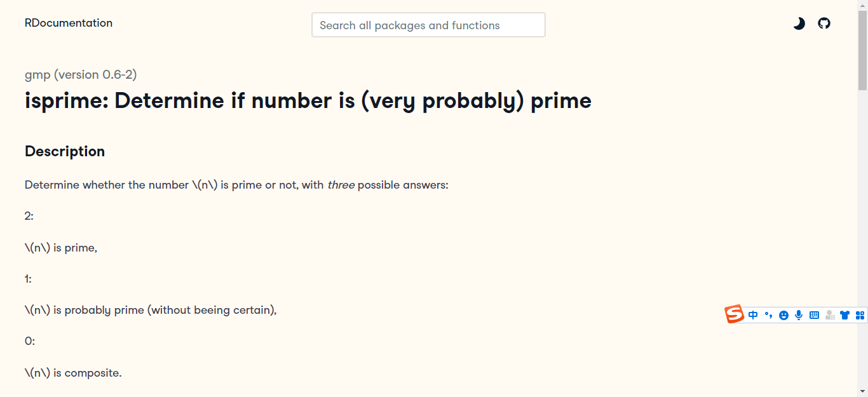The image size is (868, 397).
Task: Click the scrollbar down arrow
Action: point(863,393)
